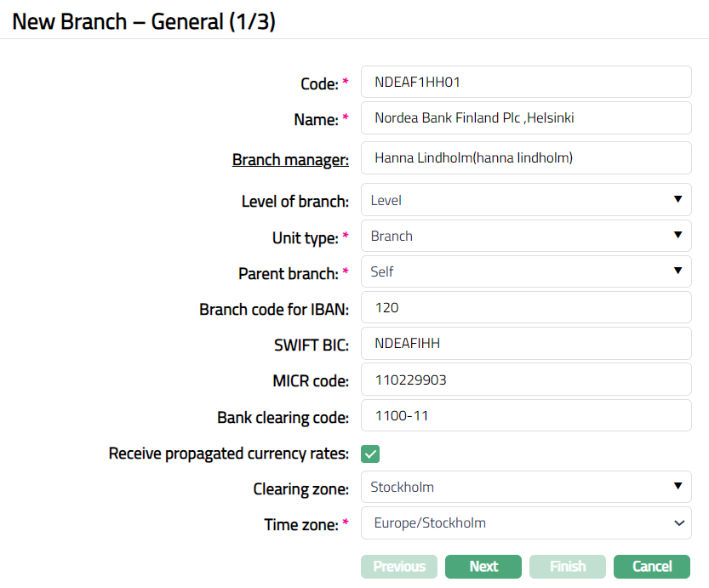Focus the Code input field
Viewport: 709px width, 588px height.
pyautogui.click(x=526, y=83)
